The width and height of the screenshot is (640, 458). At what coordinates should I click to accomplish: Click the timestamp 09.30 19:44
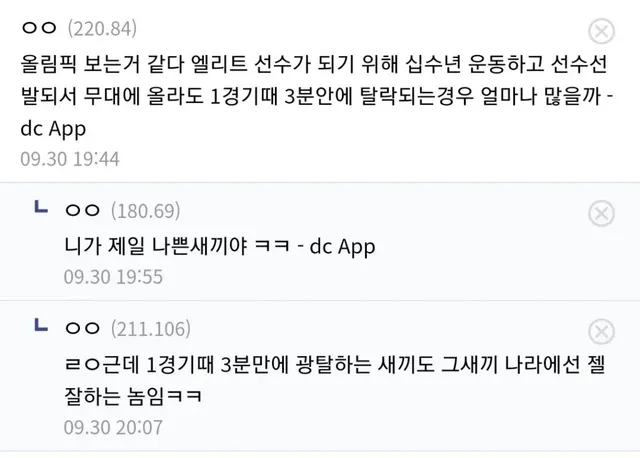tap(70, 159)
